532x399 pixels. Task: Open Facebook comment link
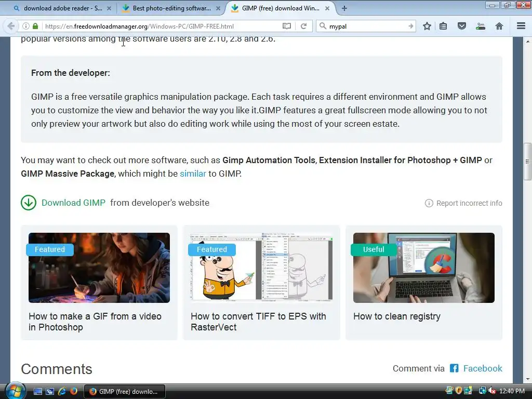pyautogui.click(x=483, y=368)
